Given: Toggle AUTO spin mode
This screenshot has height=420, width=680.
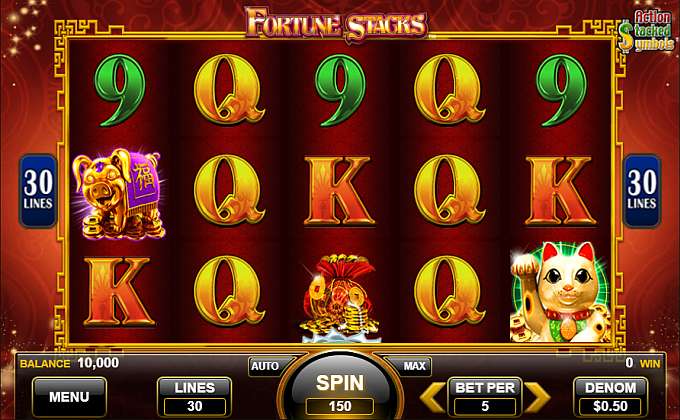Looking at the screenshot, I should 266,366.
